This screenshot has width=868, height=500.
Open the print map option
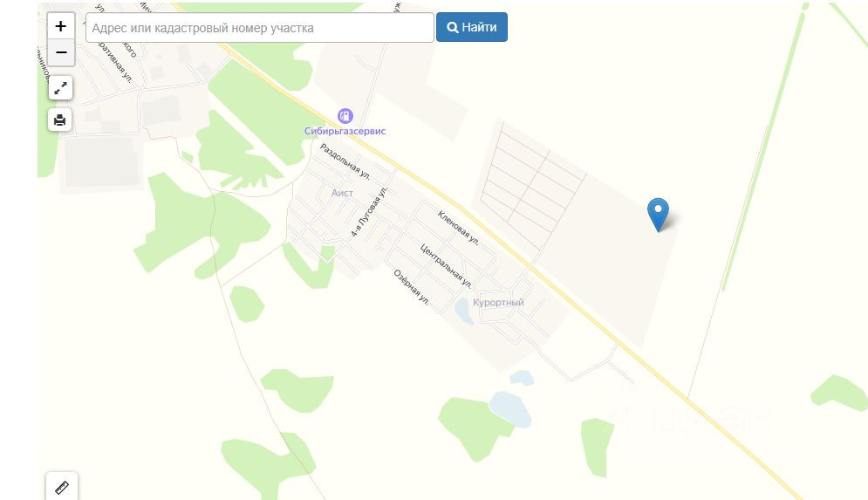[60, 120]
